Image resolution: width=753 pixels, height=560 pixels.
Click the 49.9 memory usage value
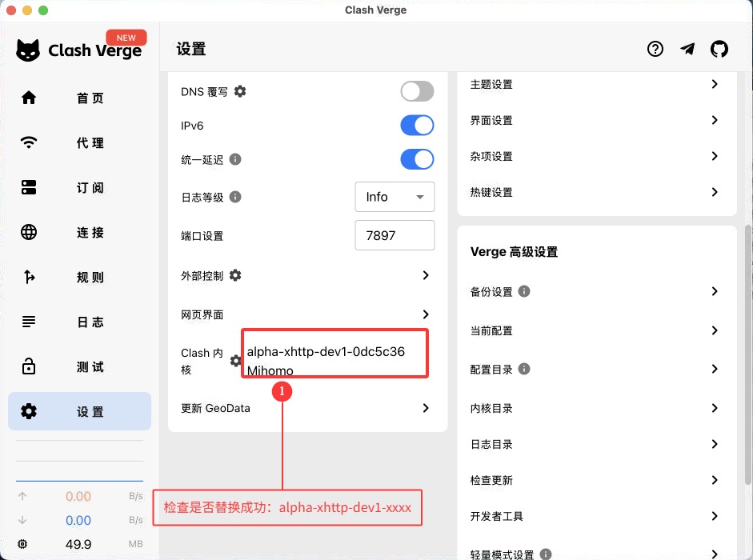78,544
